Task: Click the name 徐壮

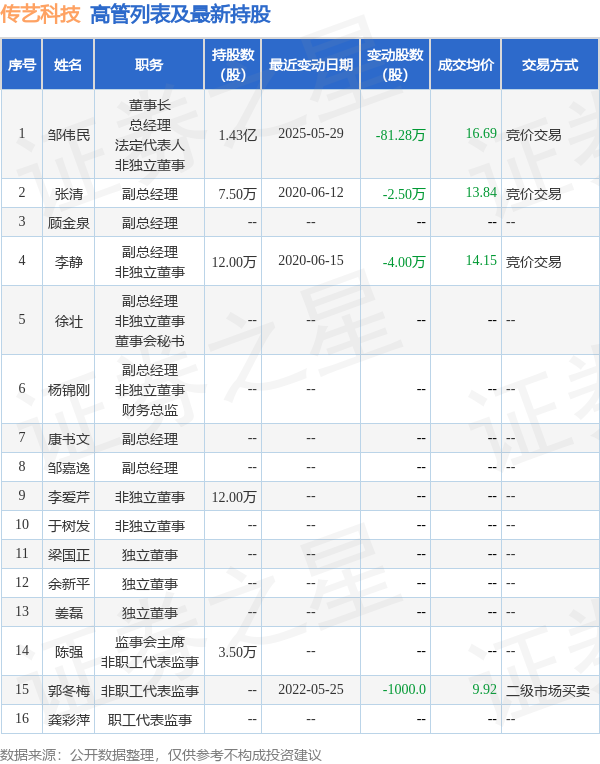Action: pos(69,321)
